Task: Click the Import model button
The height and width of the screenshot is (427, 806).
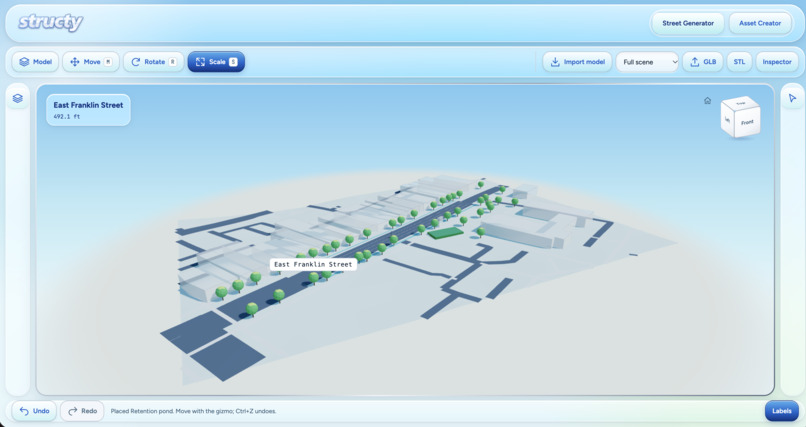Action: click(577, 62)
